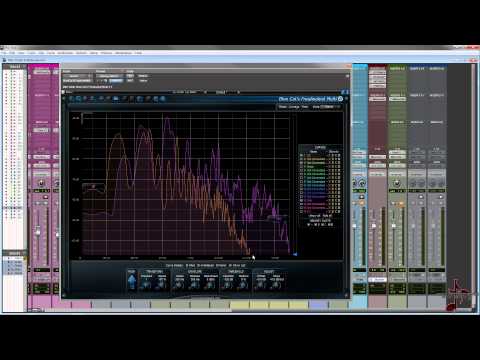Click the Native label in plugin header
Viewport: 480px width, 360px height.
[143, 81]
